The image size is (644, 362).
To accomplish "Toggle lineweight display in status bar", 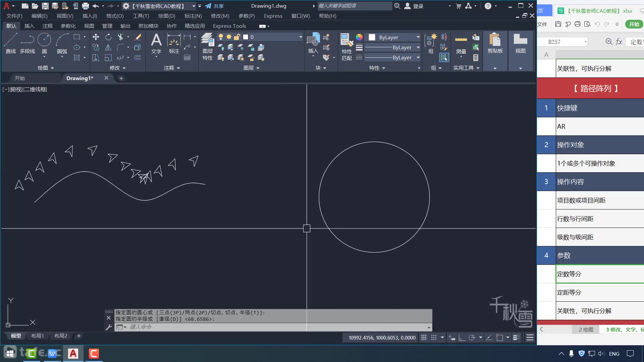I will [517, 338].
